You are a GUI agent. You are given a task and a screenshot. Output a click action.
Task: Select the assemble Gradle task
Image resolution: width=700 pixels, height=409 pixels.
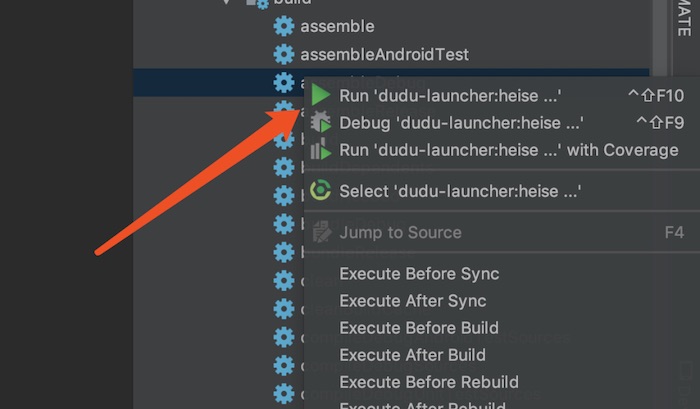coord(337,26)
